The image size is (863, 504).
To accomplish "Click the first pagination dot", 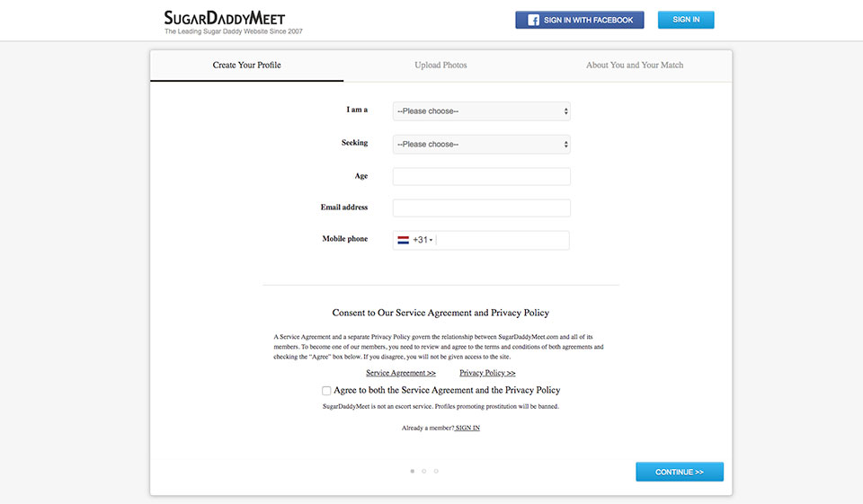I will point(413,471).
